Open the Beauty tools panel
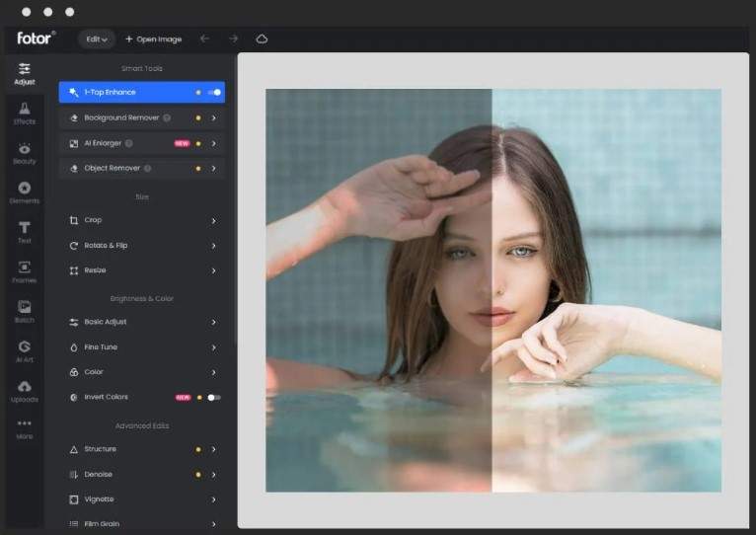Screen dimensions: 756x535 [24, 153]
